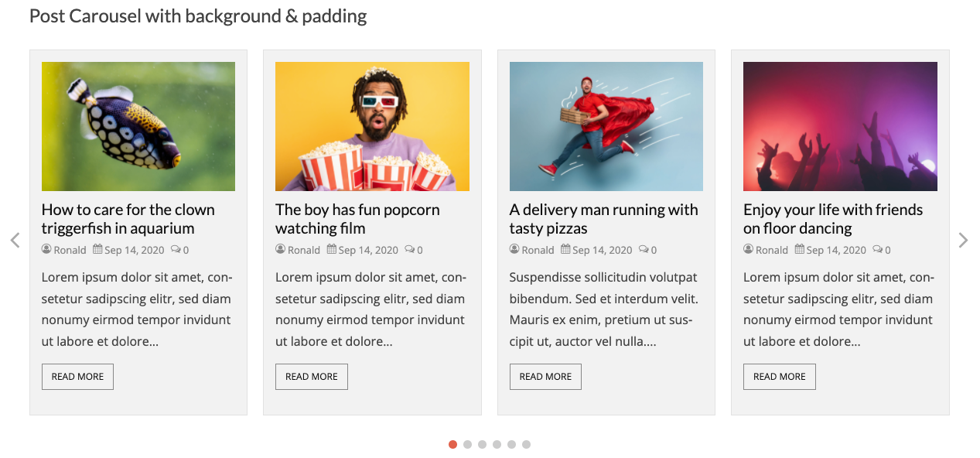The height and width of the screenshot is (458, 980).
Task: Select the last carousel pagination dot
Action: click(x=526, y=444)
